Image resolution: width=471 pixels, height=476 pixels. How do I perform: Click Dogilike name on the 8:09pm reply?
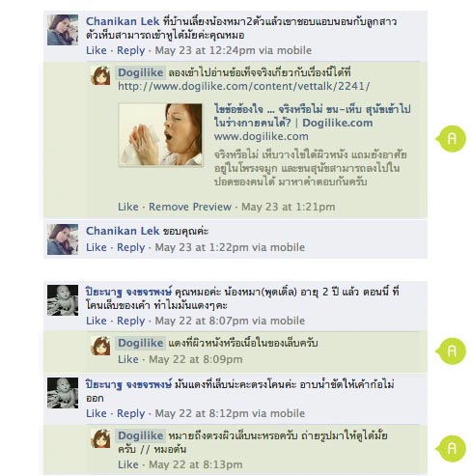click(141, 343)
